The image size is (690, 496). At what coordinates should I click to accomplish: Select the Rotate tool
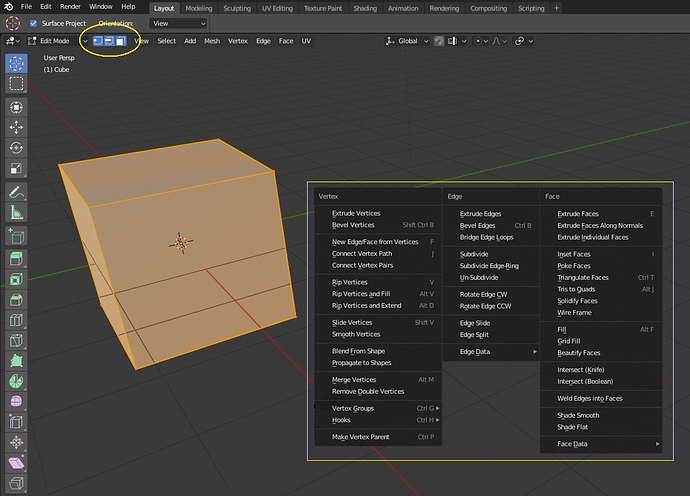pos(16,148)
